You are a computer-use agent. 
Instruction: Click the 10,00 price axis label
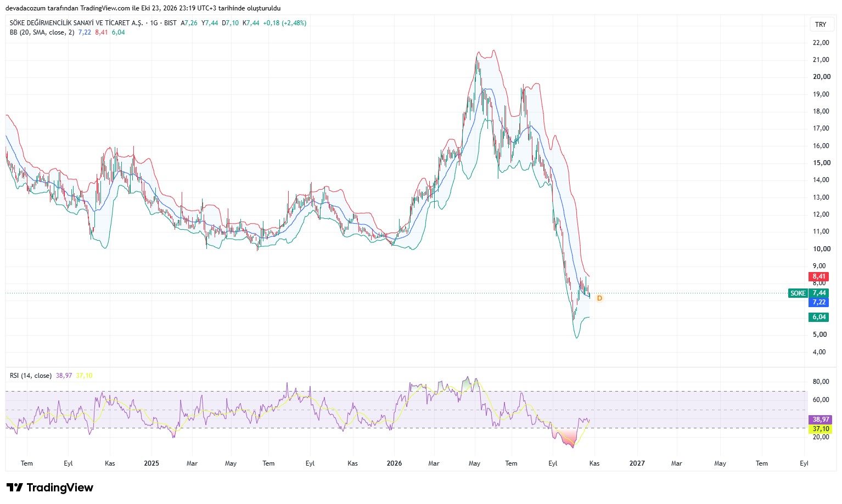click(821, 249)
